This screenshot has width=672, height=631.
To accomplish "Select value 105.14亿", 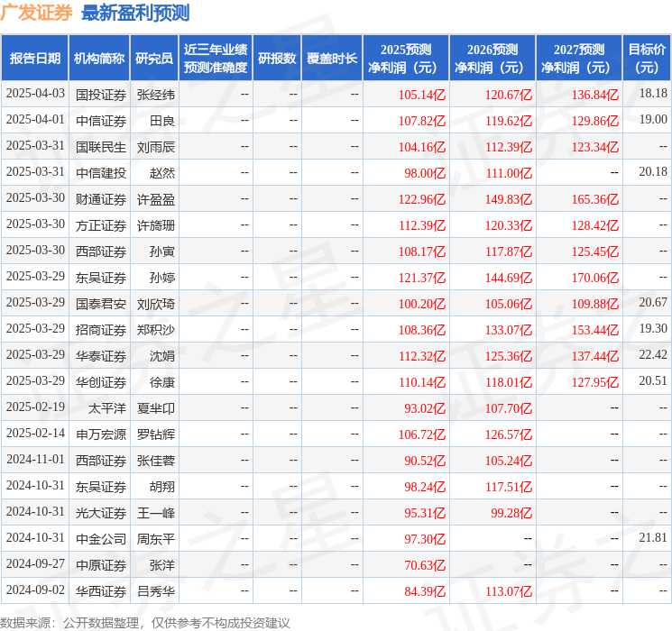I will [422, 95].
